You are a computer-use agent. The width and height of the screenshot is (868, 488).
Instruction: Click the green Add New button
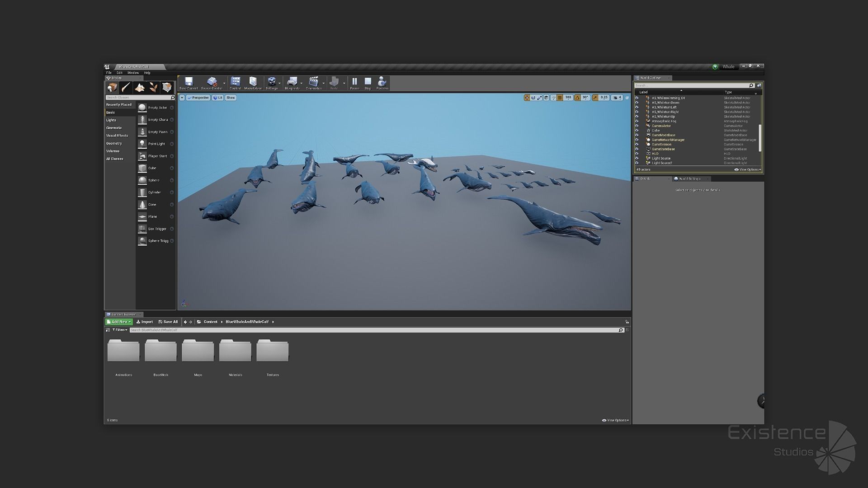pos(119,322)
